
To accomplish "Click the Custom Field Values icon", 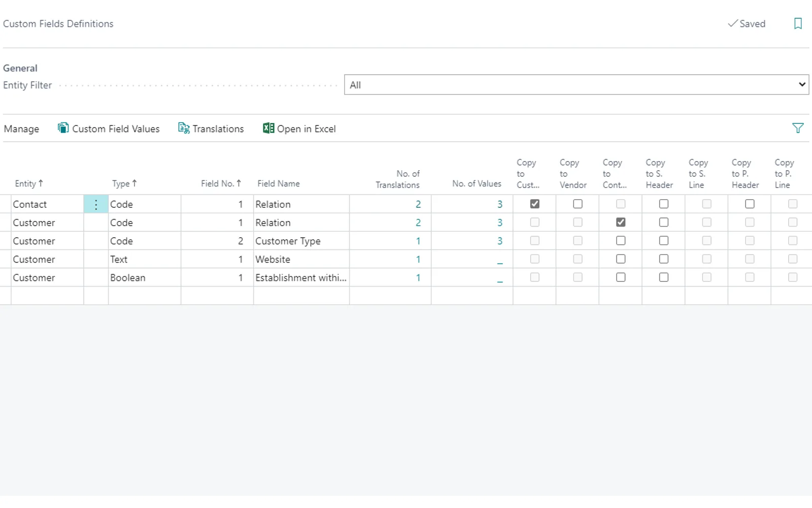I will click(x=63, y=128).
